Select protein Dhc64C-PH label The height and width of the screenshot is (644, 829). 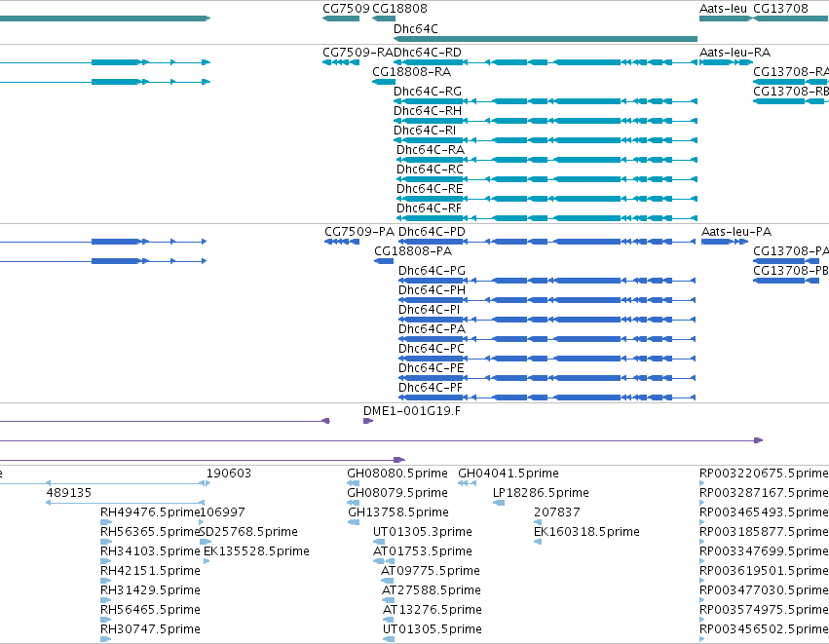(x=432, y=290)
